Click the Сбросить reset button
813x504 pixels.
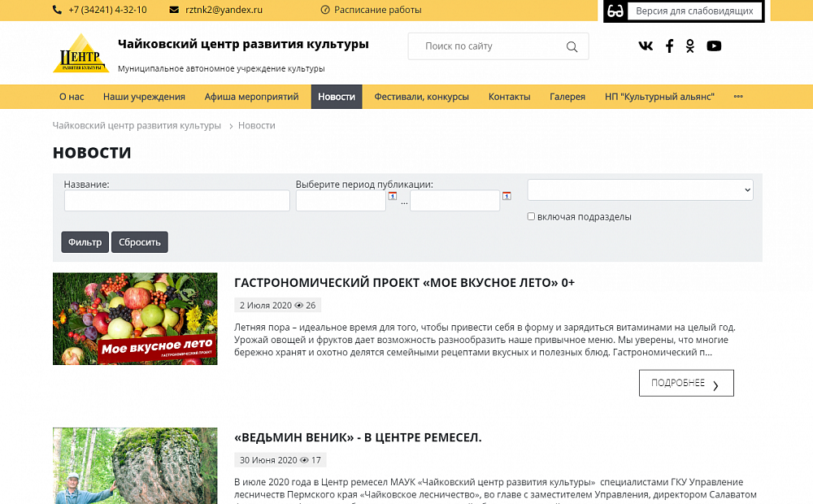click(139, 241)
